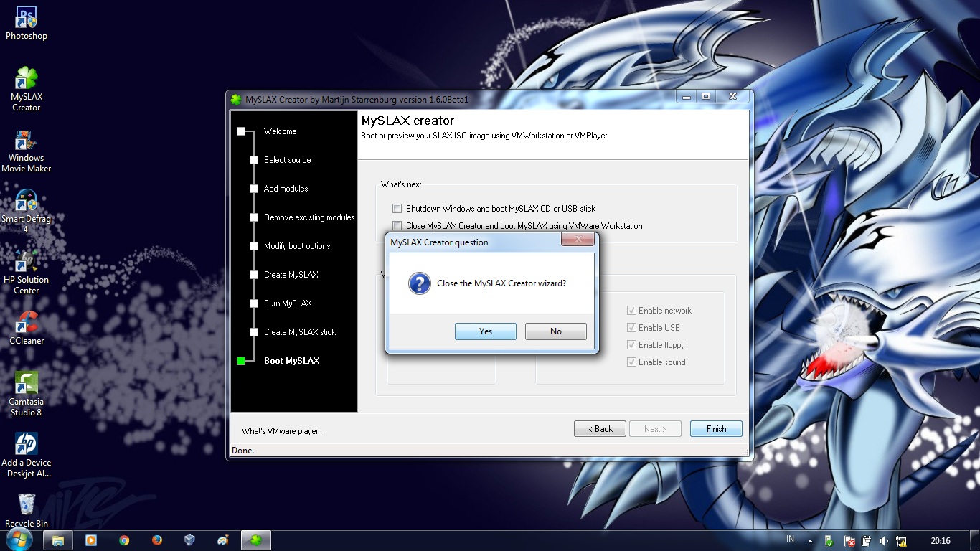Click the "Close the MySLAX Creator wizard?" message

(501, 283)
